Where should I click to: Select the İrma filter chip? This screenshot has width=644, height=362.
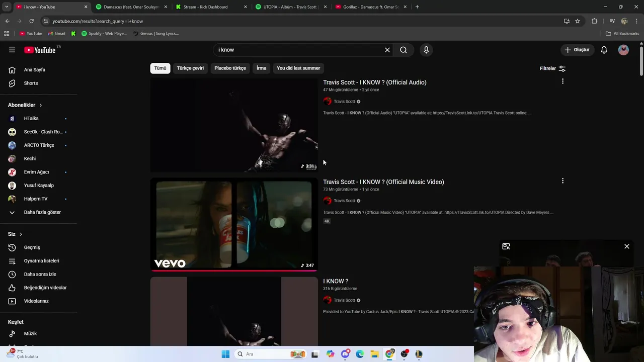click(261, 68)
